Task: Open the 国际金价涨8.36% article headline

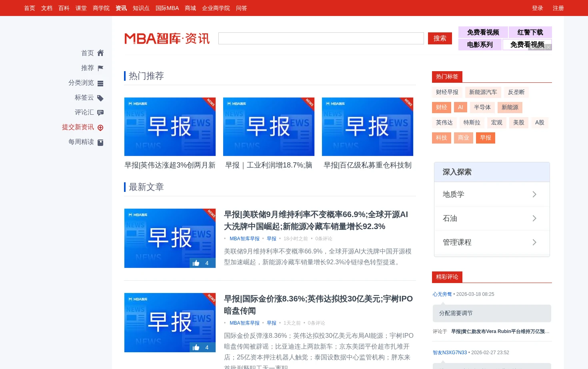Action: (x=318, y=305)
